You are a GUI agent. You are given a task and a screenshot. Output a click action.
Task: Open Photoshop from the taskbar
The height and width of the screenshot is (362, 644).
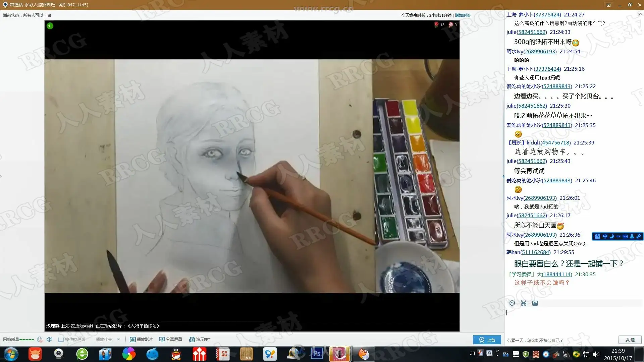317,354
